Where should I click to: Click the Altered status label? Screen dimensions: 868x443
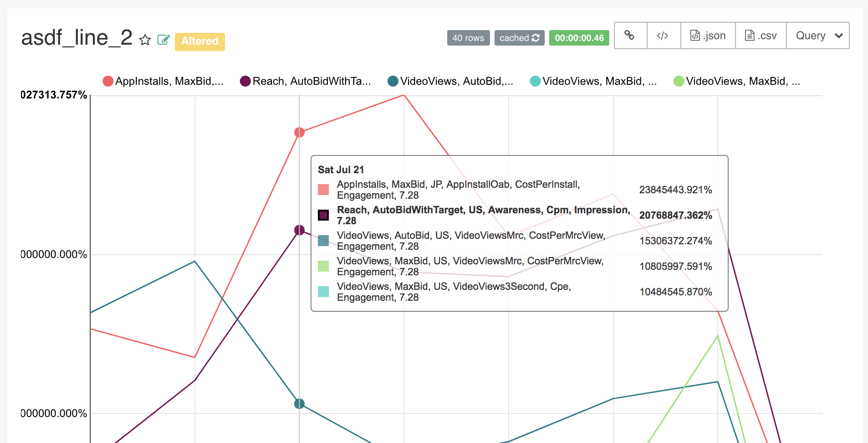click(x=200, y=41)
